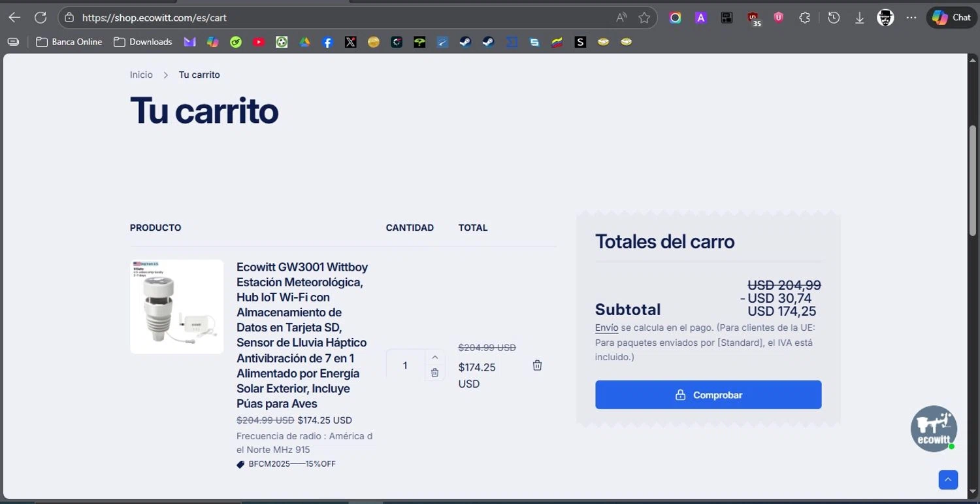Open the Settings and more ellipsis menu

911,18
